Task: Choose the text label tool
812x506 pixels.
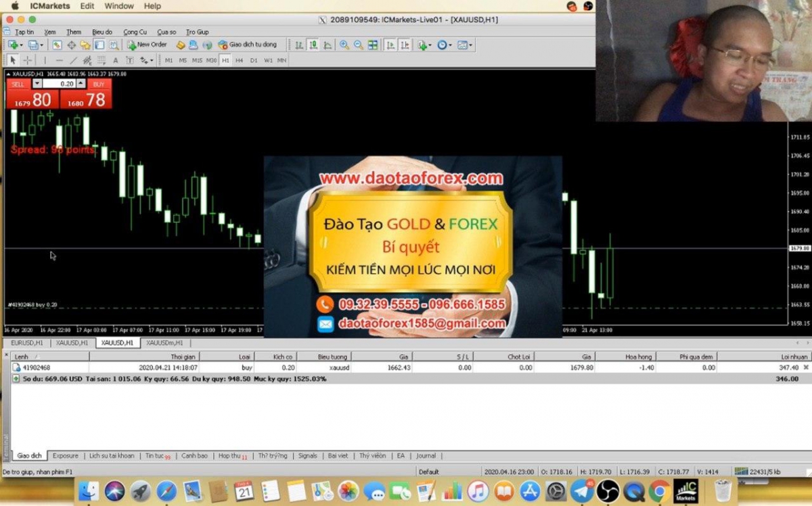Action: [115, 60]
